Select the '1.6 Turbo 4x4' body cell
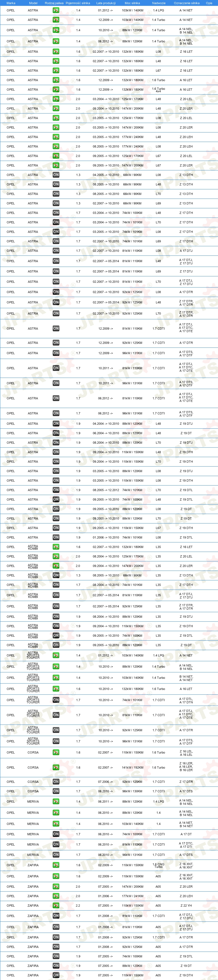The height and width of the screenshot is (980, 218). (x=159, y=90)
